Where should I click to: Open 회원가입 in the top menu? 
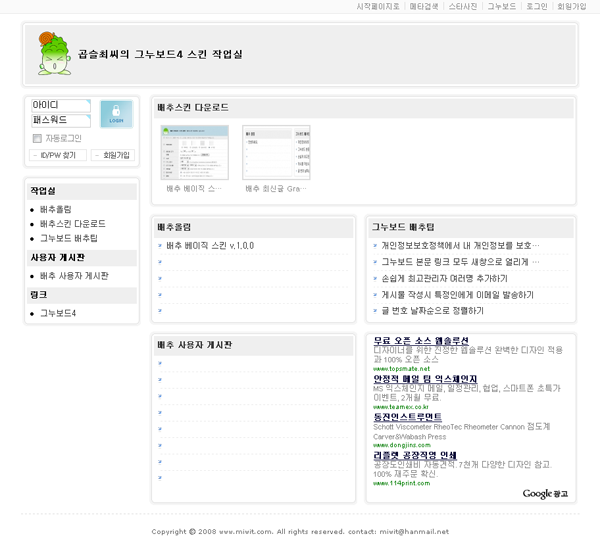coord(572,7)
